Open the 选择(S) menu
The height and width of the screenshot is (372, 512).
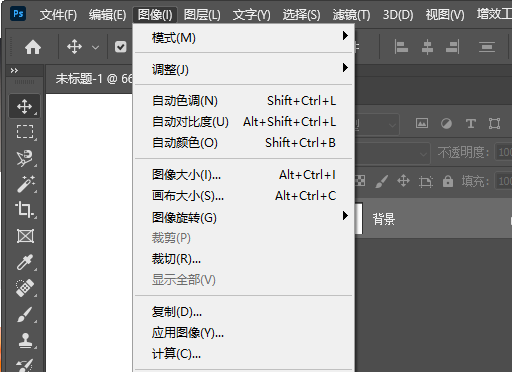pos(301,15)
